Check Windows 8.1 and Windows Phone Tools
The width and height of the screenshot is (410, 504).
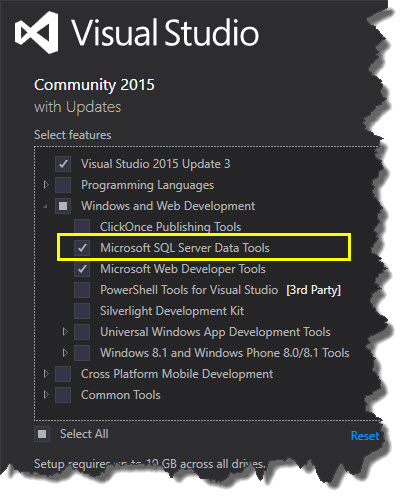pyautogui.click(x=82, y=353)
